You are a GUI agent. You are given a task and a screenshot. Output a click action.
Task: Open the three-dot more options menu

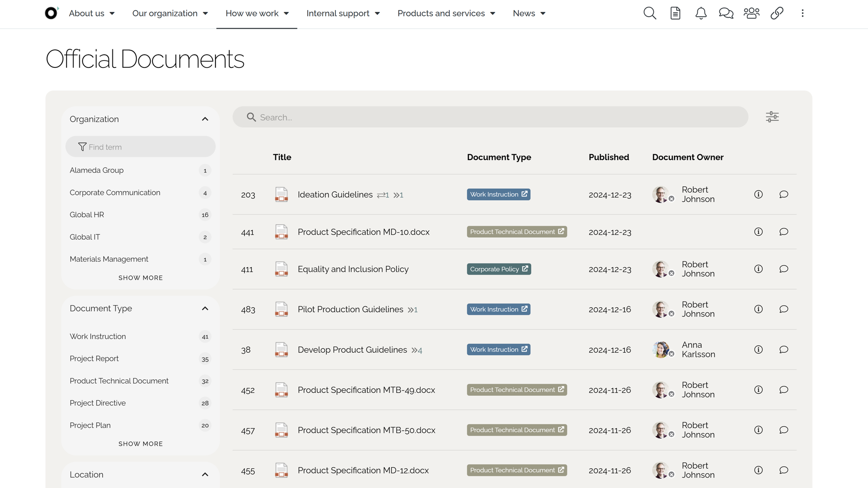(802, 13)
